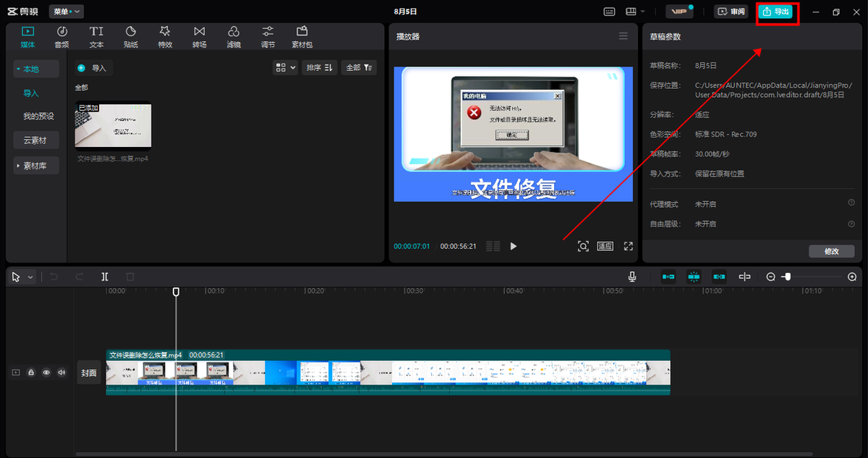Hide the video track with eye icon

(x=46, y=373)
